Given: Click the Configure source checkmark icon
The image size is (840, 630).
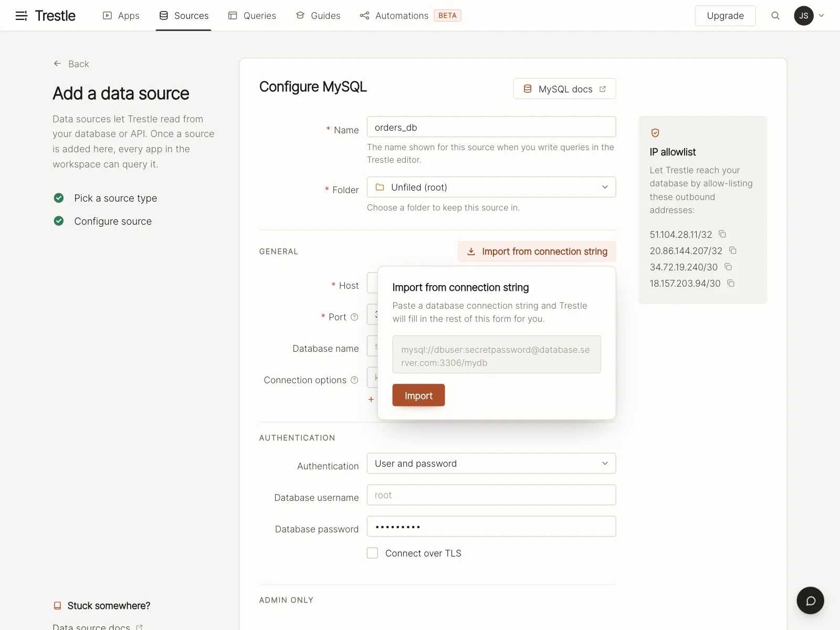Looking at the screenshot, I should click(x=59, y=221).
